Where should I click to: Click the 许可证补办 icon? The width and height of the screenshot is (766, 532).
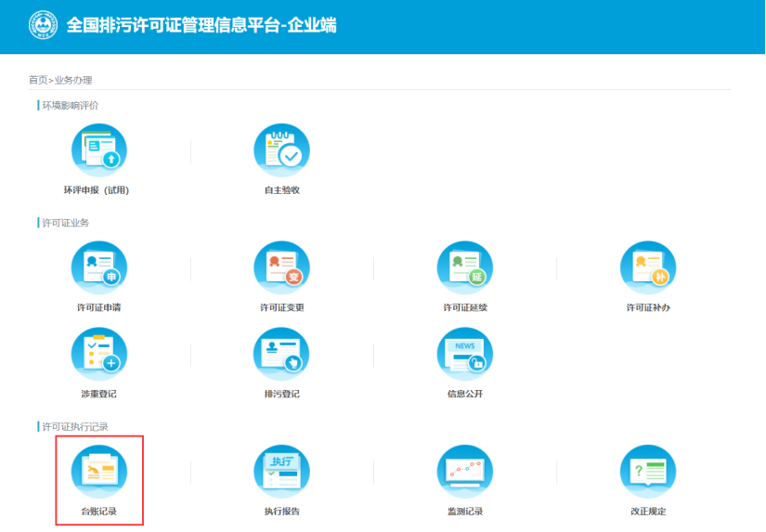648,267
